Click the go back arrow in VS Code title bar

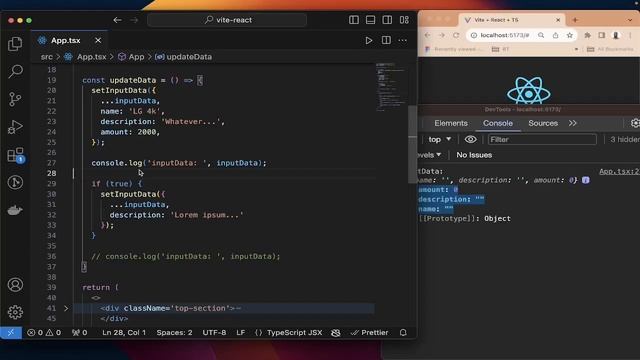(x=118, y=20)
